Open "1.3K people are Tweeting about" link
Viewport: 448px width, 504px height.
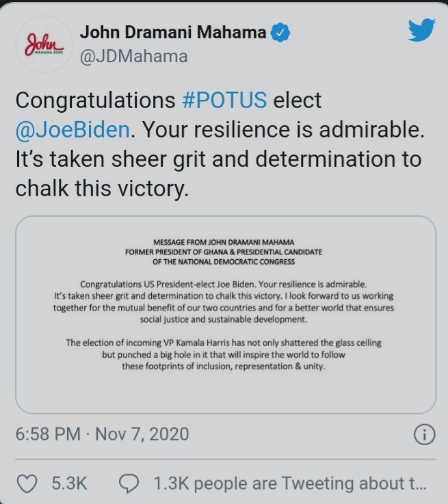pyautogui.click(x=289, y=483)
